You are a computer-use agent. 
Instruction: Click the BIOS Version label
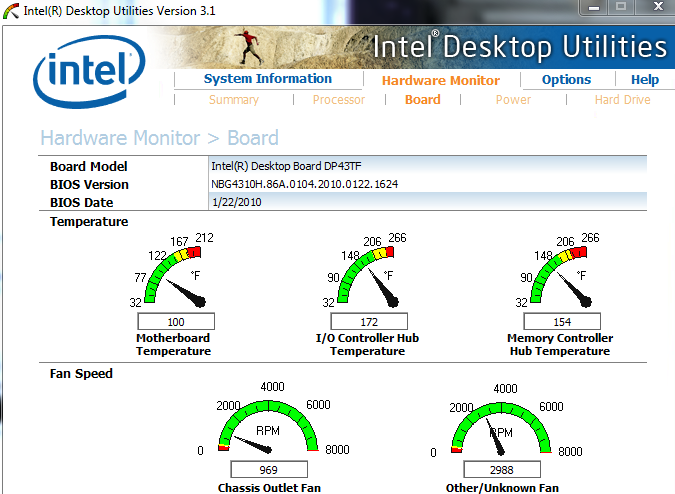tap(89, 185)
